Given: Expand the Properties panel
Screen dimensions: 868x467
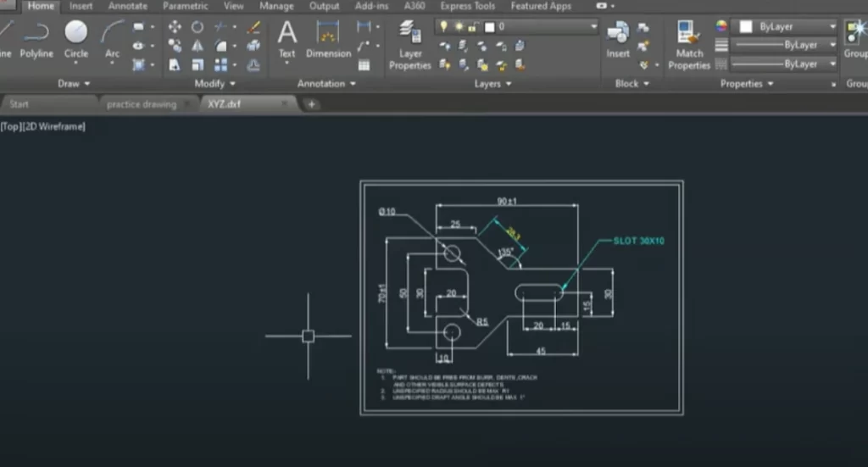Looking at the screenshot, I should [x=746, y=84].
